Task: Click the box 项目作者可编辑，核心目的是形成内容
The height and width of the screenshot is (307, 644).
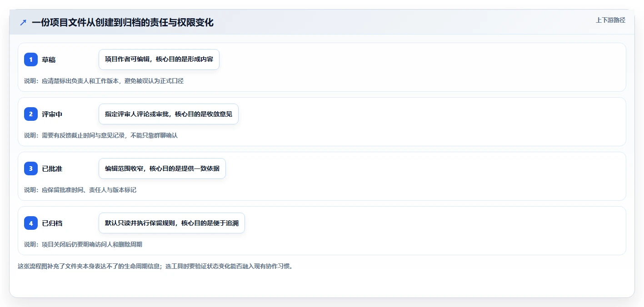Action: click(x=159, y=59)
